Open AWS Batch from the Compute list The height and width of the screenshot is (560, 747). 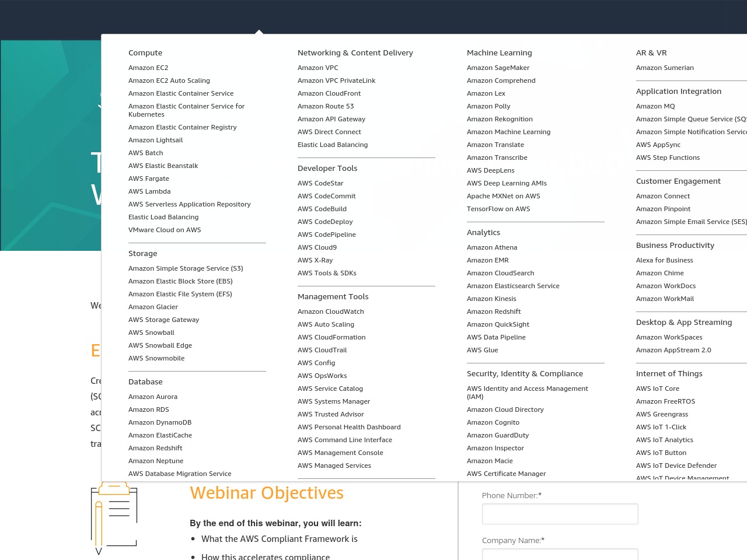[146, 153]
